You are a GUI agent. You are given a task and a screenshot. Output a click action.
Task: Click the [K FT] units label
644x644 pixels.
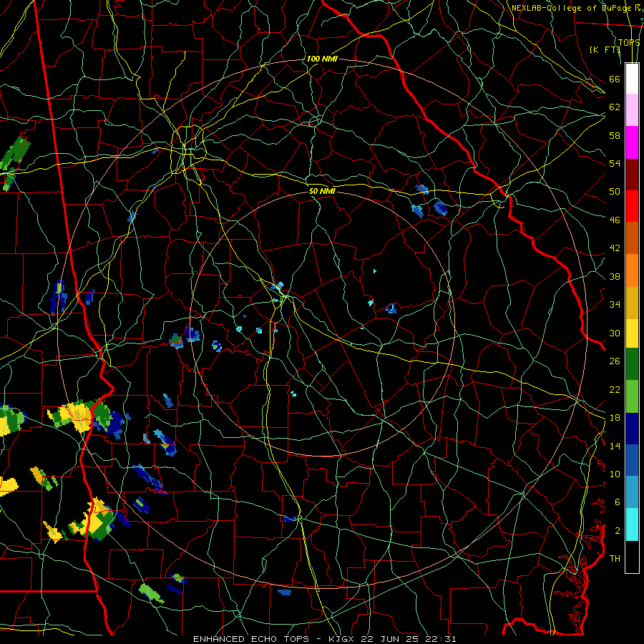(x=605, y=49)
